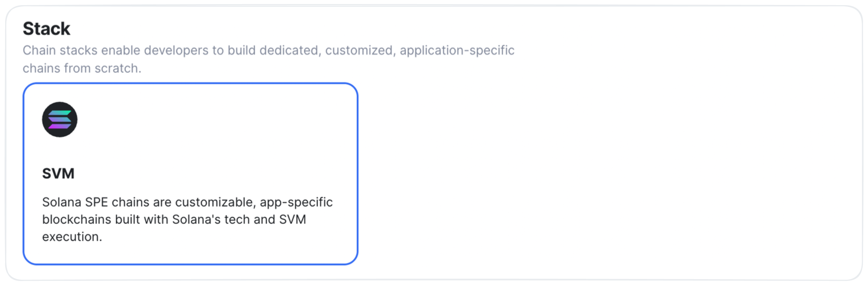The height and width of the screenshot is (286, 868).
Task: Click the word 'execution.' in SVM card
Action: 72,237
